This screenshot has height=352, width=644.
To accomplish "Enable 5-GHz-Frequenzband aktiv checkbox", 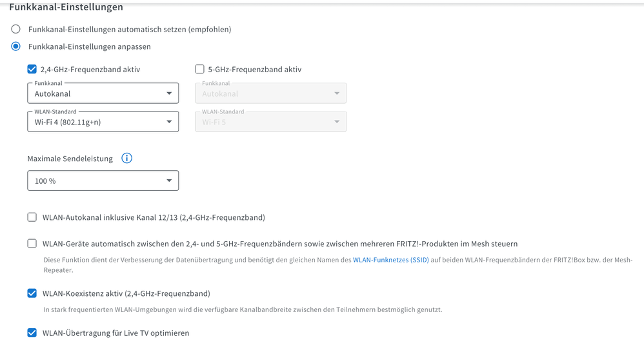I will [x=199, y=69].
